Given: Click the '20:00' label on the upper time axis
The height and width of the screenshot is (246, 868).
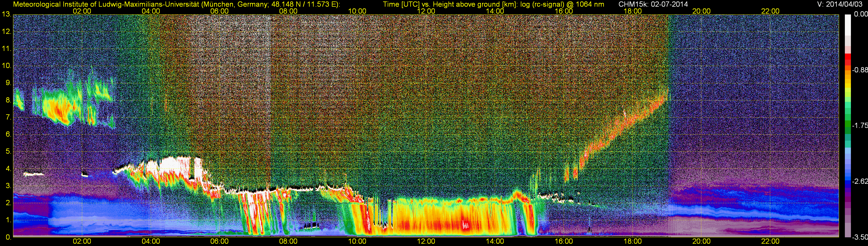Looking at the screenshot, I should tap(702, 11).
